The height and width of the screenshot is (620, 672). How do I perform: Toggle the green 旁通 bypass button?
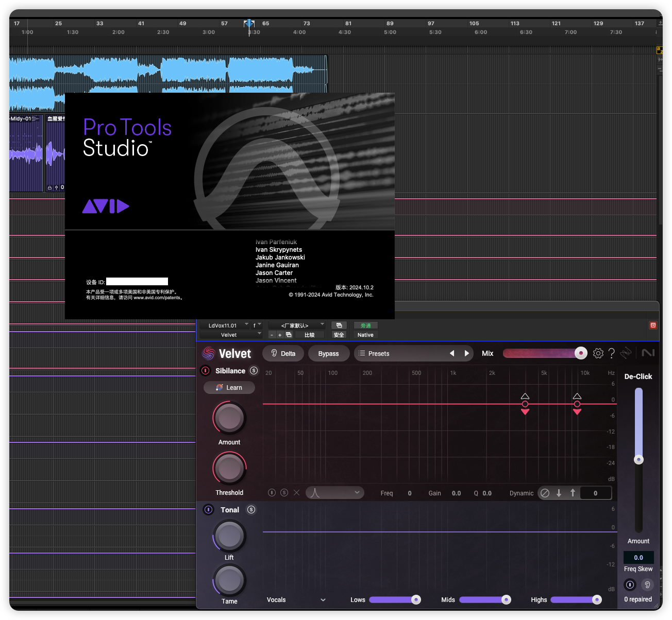(x=365, y=325)
